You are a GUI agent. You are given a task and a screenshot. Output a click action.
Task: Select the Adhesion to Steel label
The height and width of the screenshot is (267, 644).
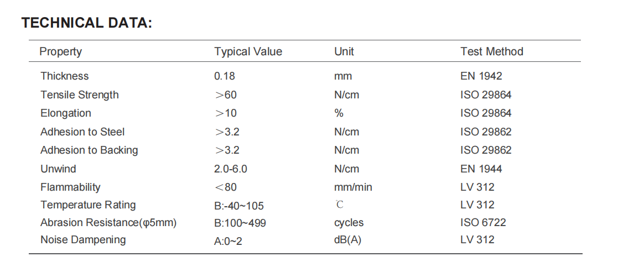click(x=82, y=132)
